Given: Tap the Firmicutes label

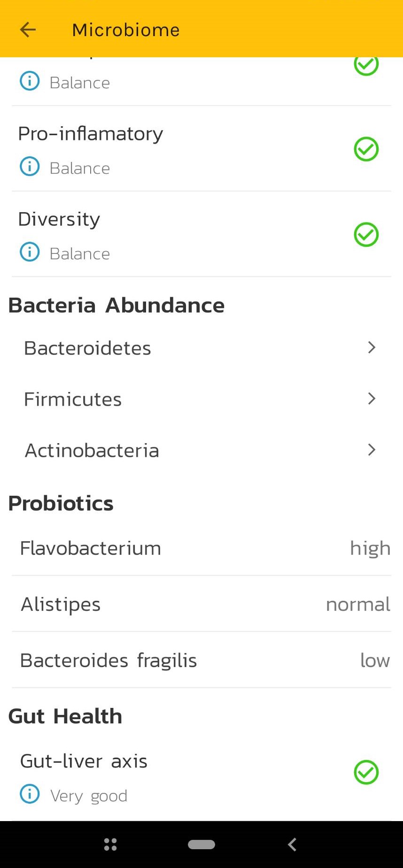Looking at the screenshot, I should click(x=73, y=399).
